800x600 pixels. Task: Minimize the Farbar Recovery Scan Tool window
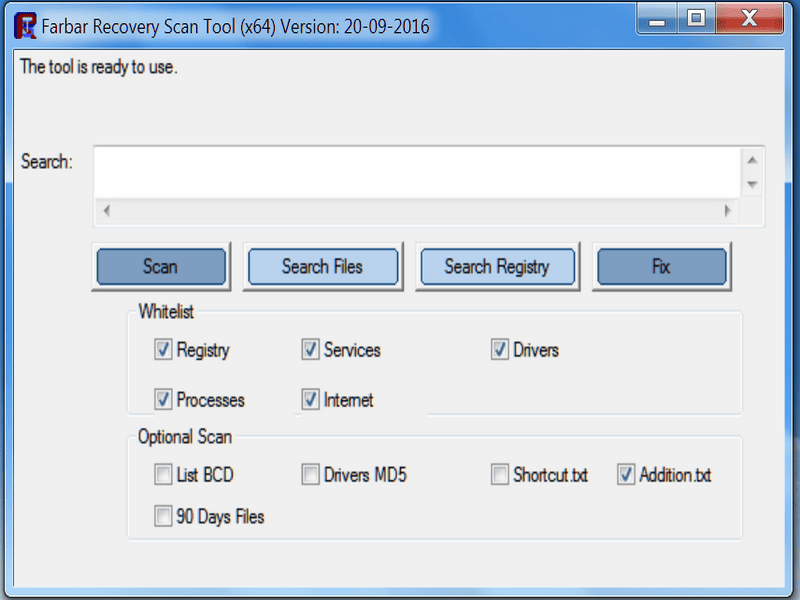657,19
